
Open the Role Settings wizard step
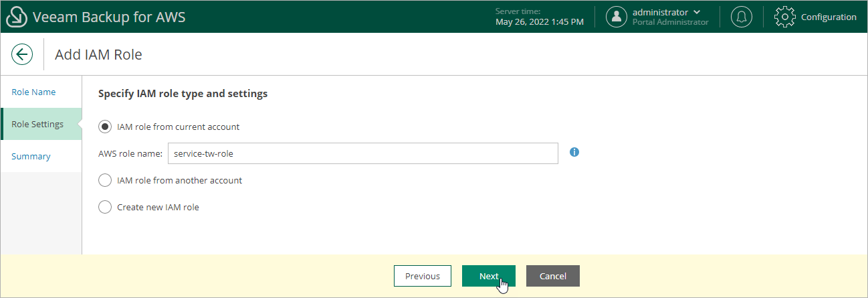41,124
